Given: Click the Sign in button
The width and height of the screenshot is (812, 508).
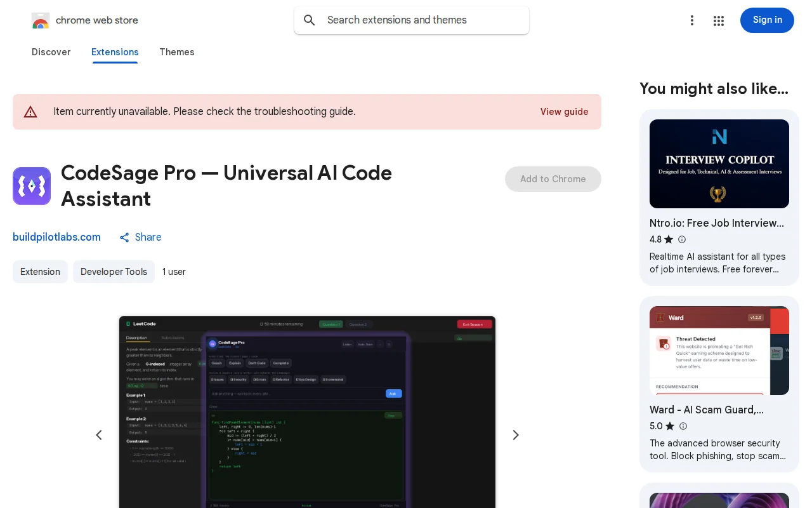Looking at the screenshot, I should pyautogui.click(x=767, y=20).
